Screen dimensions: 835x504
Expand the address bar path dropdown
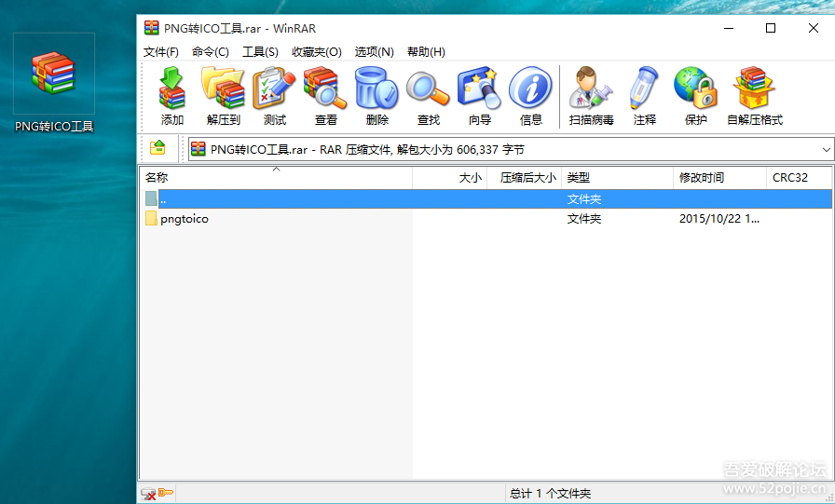pyautogui.click(x=826, y=150)
